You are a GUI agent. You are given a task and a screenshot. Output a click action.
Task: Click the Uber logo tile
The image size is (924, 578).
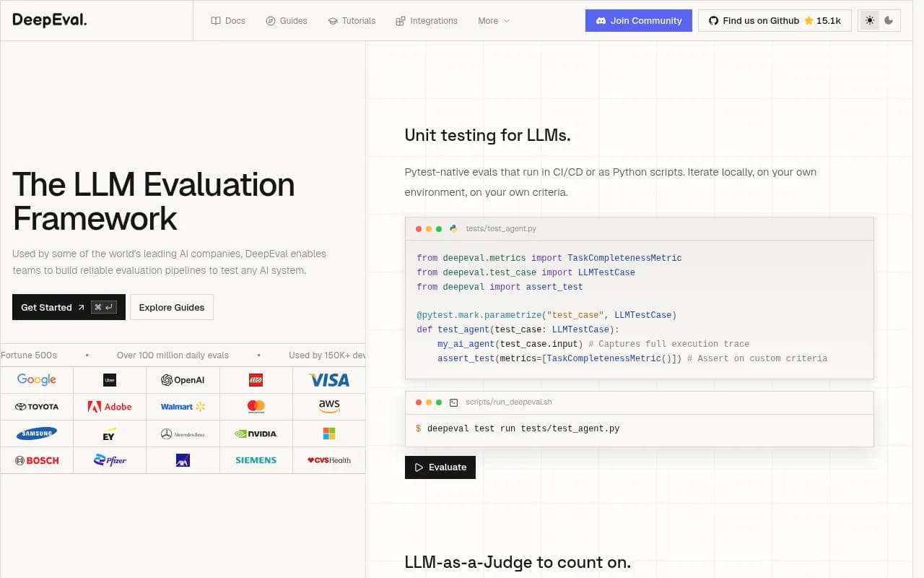(x=110, y=380)
